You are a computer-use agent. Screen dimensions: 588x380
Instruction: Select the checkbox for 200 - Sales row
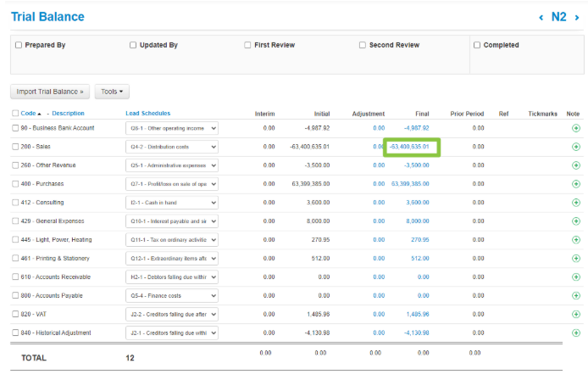click(15, 147)
